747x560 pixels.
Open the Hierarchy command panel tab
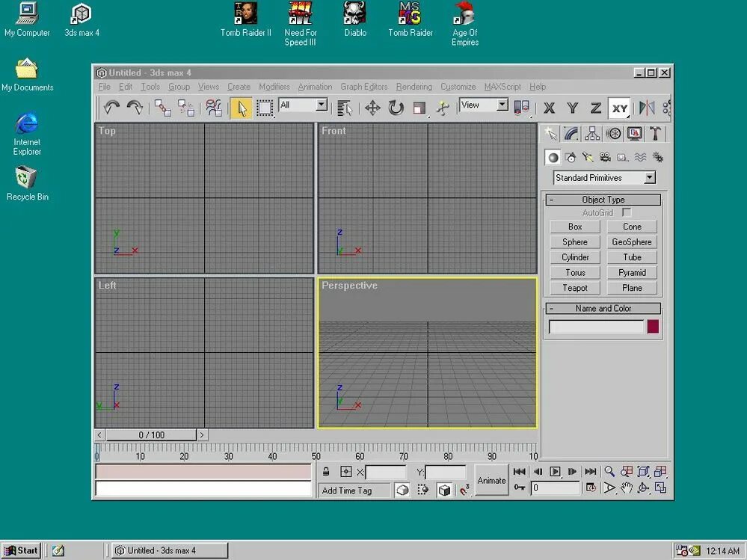[592, 134]
